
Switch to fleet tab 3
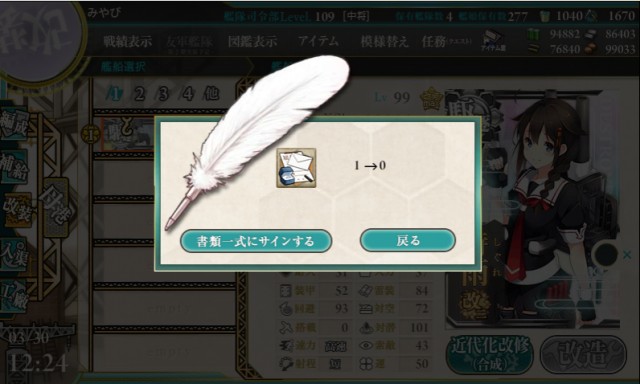pyautogui.click(x=164, y=94)
